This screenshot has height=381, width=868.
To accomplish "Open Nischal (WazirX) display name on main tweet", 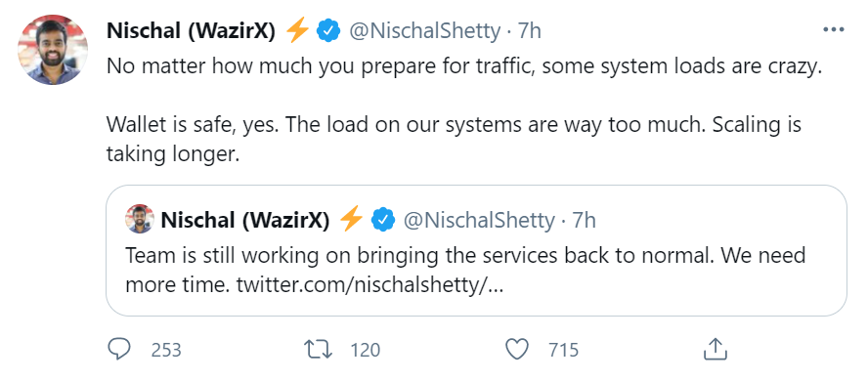I will [x=191, y=31].
